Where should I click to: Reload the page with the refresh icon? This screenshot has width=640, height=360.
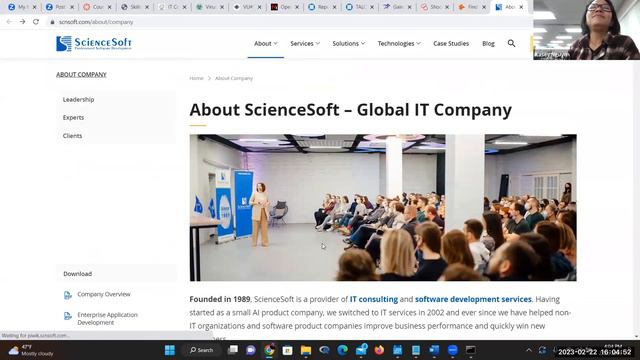click(36, 22)
